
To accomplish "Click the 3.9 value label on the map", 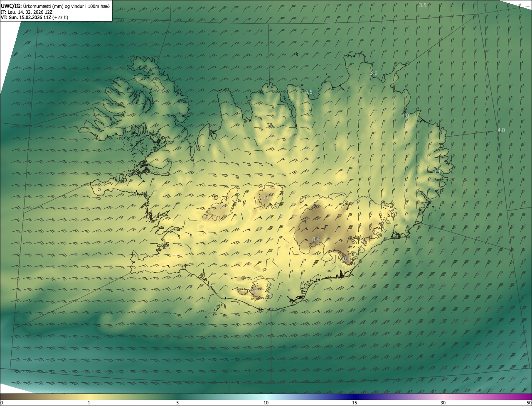I will pos(374,73).
